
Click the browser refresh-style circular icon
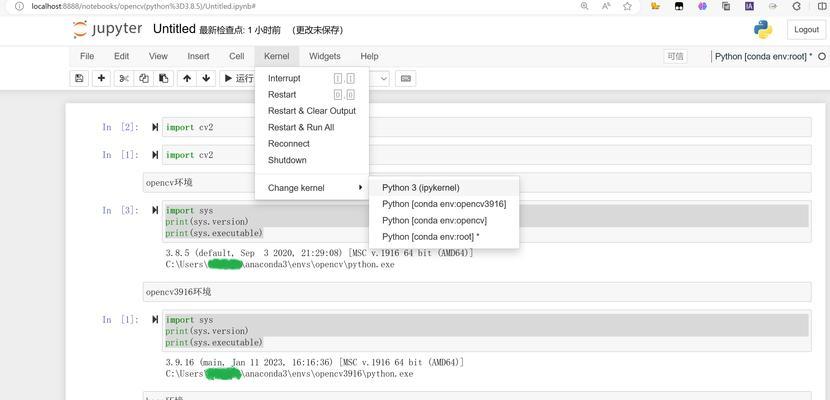(x=797, y=6)
